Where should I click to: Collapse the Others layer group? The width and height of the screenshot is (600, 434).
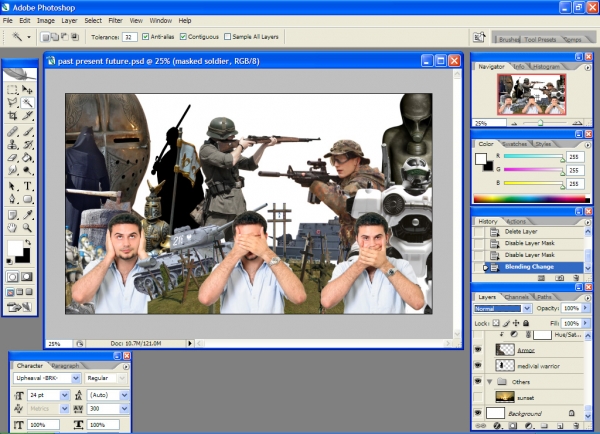[489, 382]
